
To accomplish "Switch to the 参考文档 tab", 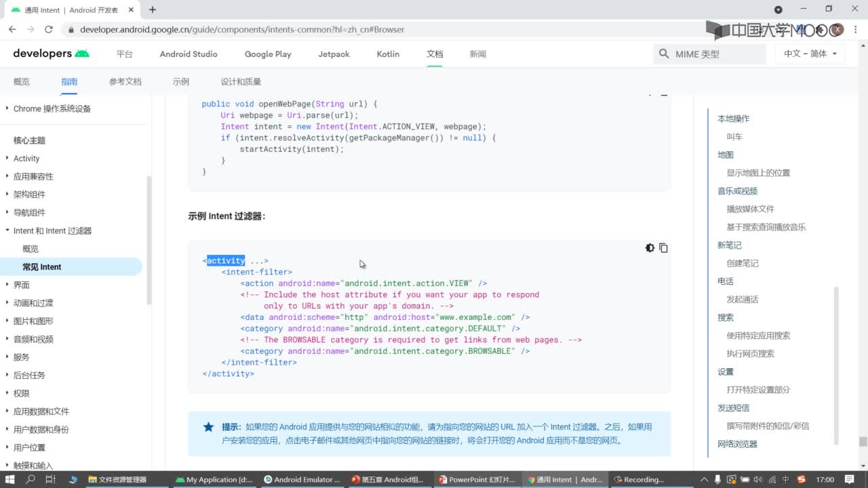I will [x=125, y=81].
